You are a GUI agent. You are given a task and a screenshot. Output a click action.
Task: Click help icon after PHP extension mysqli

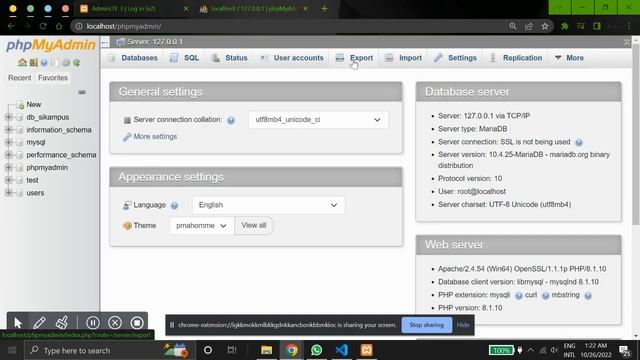(x=518, y=296)
